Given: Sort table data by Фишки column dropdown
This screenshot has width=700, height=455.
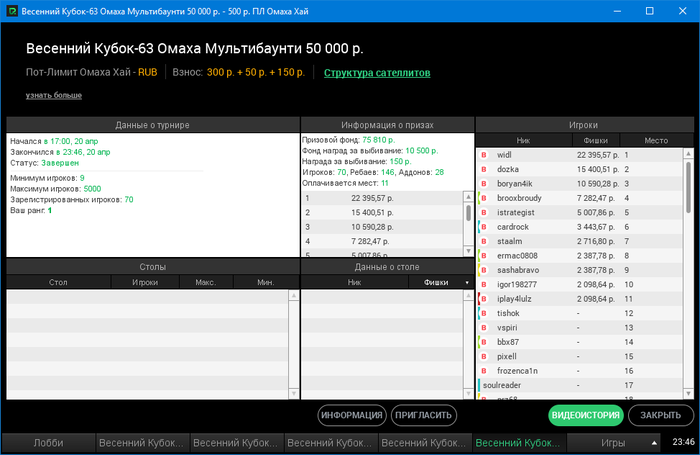Looking at the screenshot, I should [x=440, y=282].
